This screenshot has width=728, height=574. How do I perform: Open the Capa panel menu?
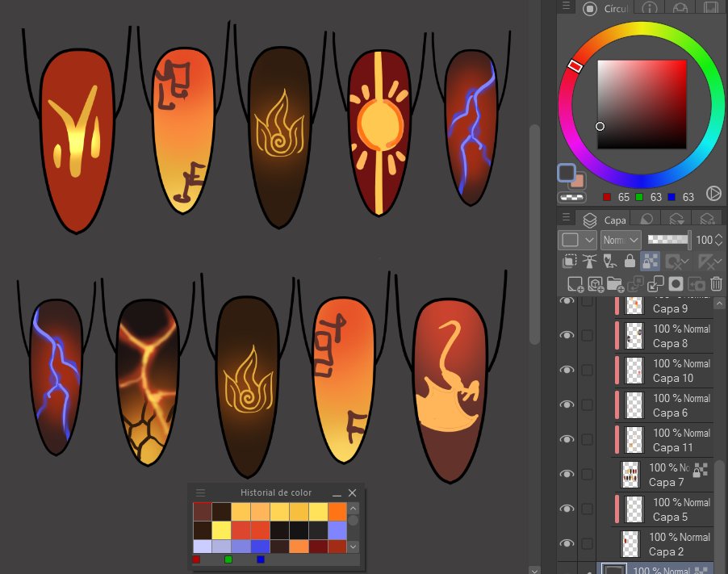tap(566, 217)
